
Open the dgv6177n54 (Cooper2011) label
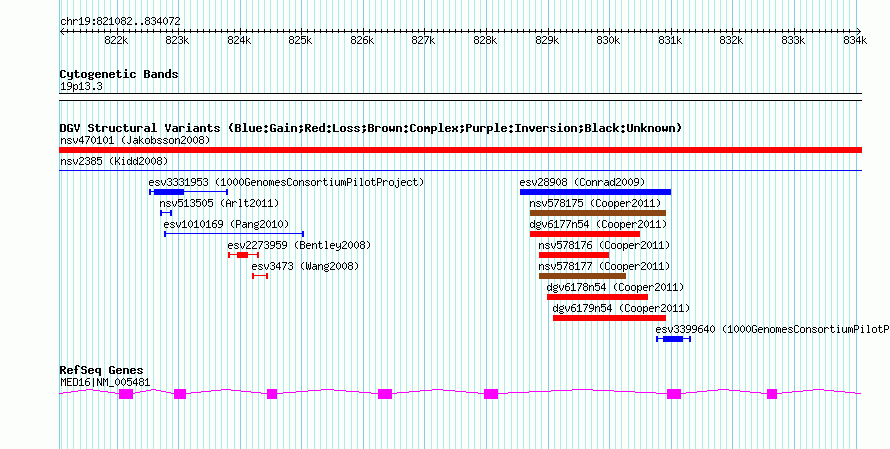click(598, 224)
